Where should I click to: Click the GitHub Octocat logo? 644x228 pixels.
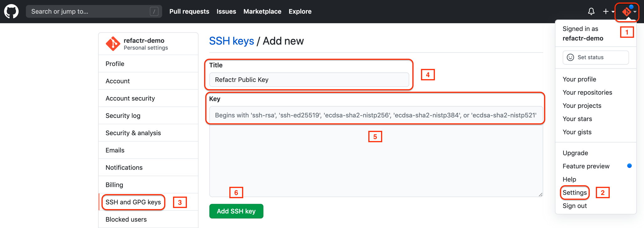[11, 12]
